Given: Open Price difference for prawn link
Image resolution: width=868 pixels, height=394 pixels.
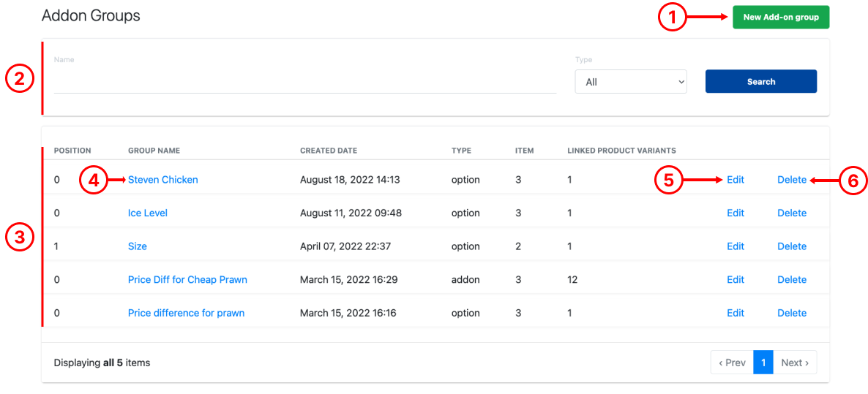Looking at the screenshot, I should pos(186,313).
